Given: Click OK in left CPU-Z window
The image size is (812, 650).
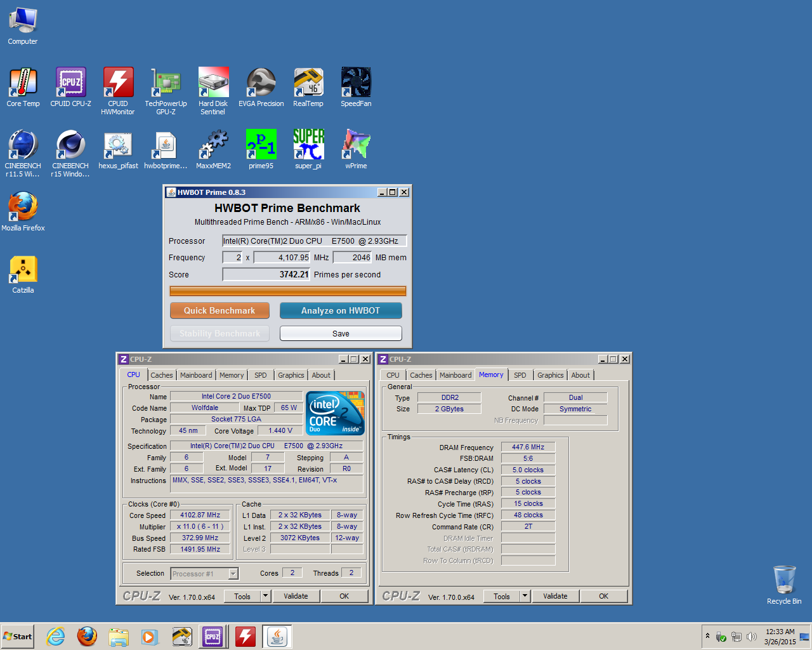Looking at the screenshot, I should point(344,596).
